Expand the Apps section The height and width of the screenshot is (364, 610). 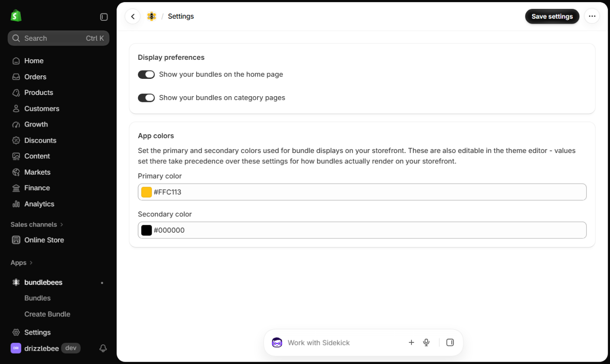coord(22,263)
